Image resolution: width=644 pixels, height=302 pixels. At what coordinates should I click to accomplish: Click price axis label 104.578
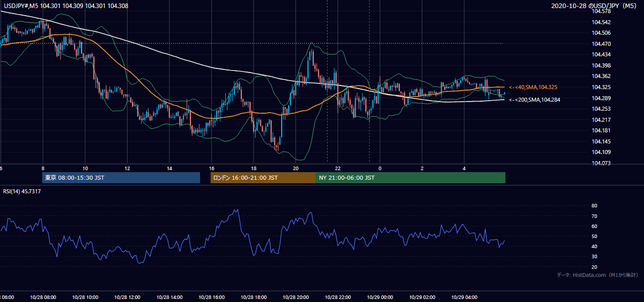pos(601,11)
